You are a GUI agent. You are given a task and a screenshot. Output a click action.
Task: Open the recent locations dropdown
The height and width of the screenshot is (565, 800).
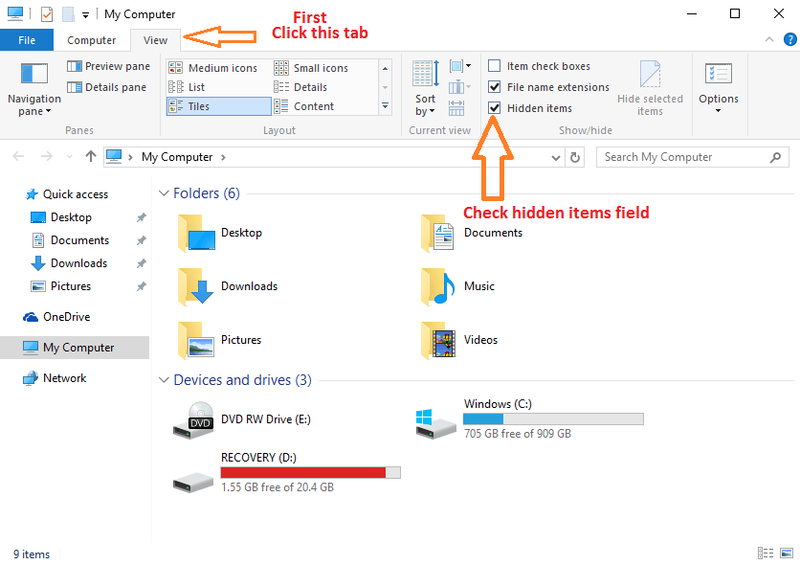[69, 157]
